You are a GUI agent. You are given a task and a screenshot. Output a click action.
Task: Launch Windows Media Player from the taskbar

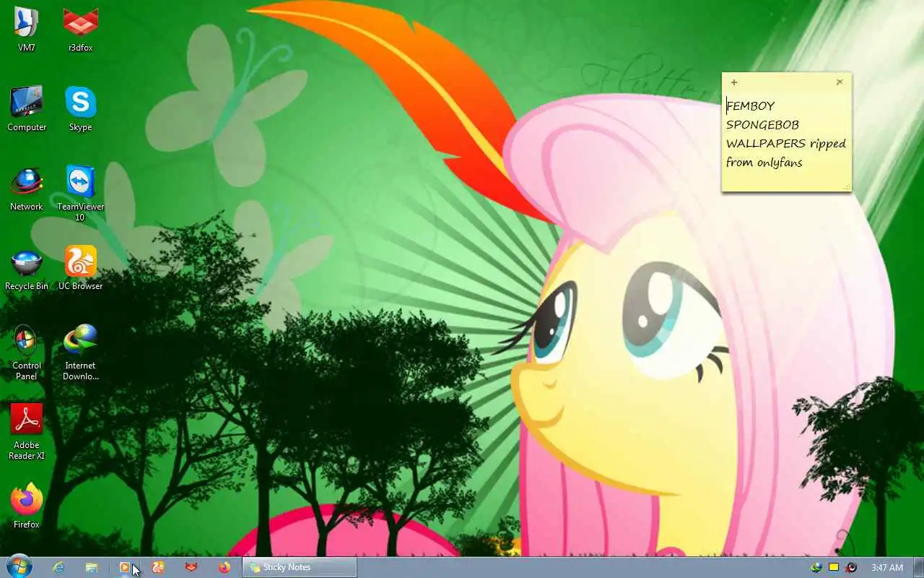125,567
